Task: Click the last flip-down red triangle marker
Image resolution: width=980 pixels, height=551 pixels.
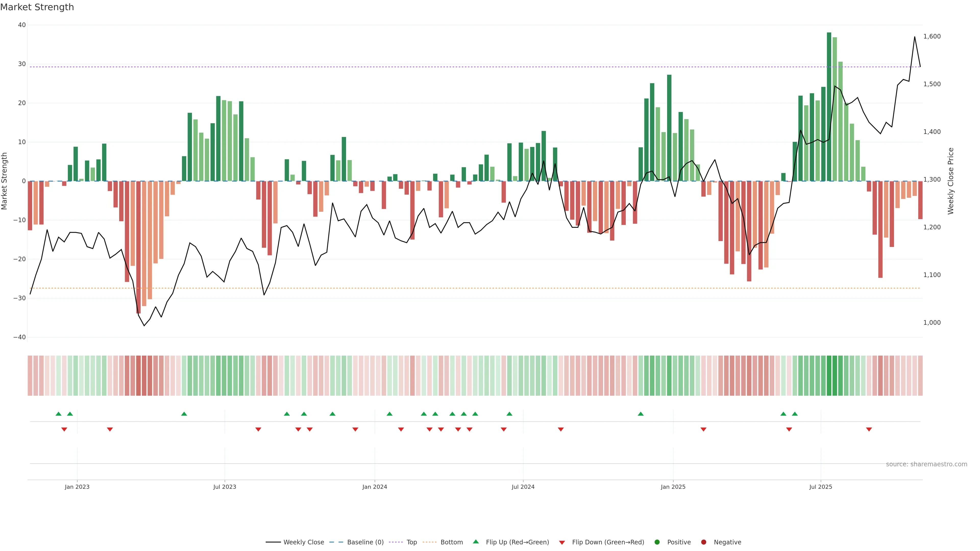Action: click(869, 430)
